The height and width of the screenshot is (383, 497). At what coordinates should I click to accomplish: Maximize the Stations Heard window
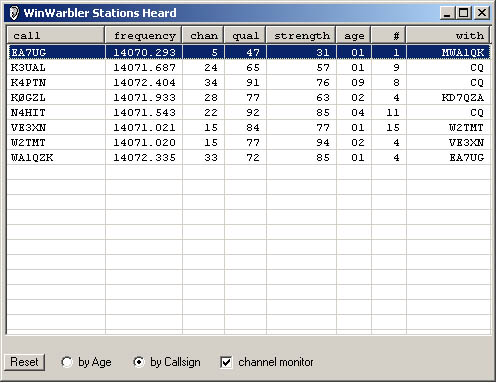(x=464, y=13)
